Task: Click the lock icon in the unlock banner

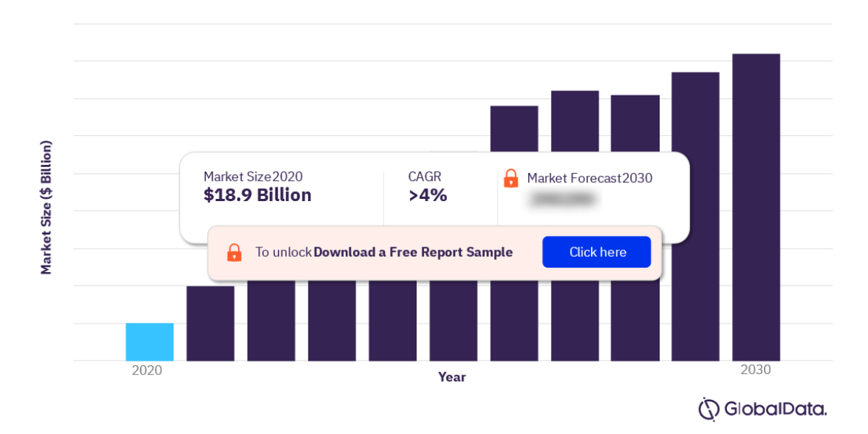Action: [234, 252]
